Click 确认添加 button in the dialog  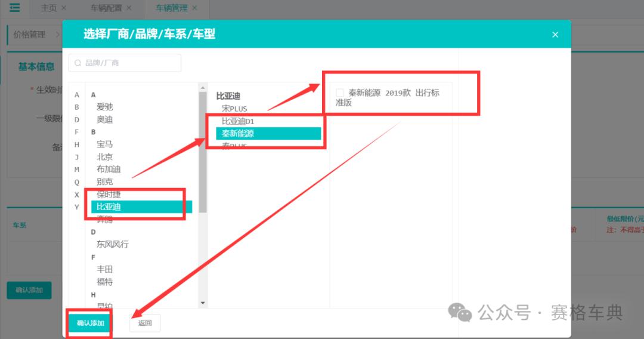tap(91, 323)
